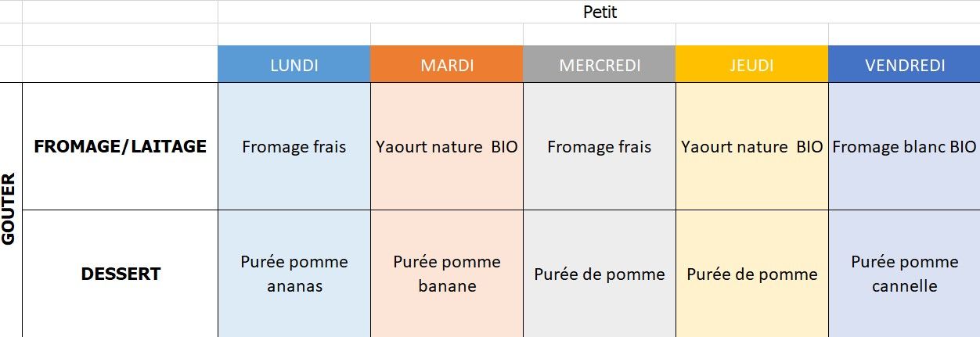
Task: Select the vertical GOUTER label cell
Action: click(x=10, y=210)
